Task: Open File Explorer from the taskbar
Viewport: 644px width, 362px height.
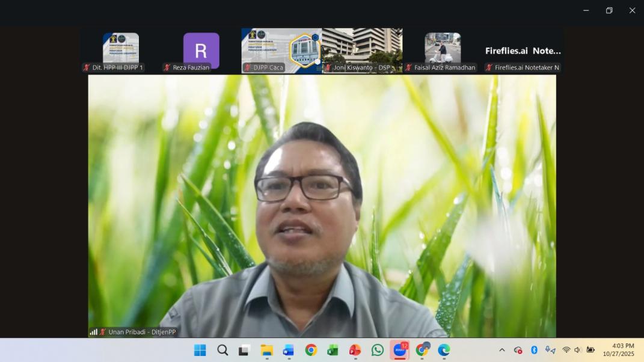Action: pyautogui.click(x=266, y=350)
